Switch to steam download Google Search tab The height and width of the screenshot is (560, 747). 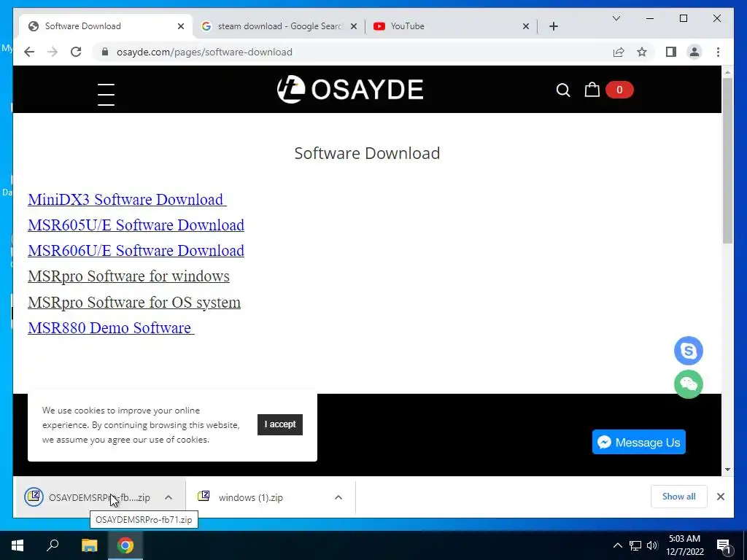tap(279, 26)
